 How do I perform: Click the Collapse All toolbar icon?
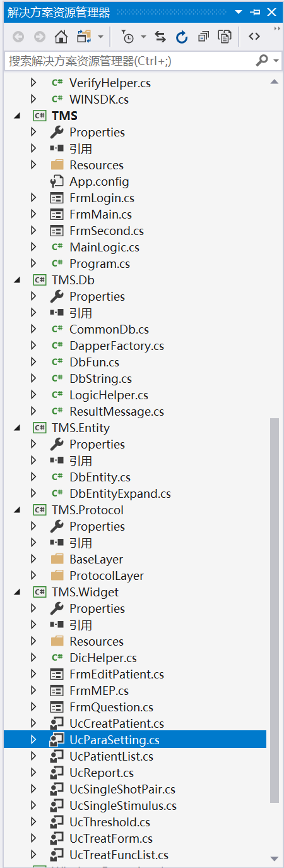coord(203,37)
